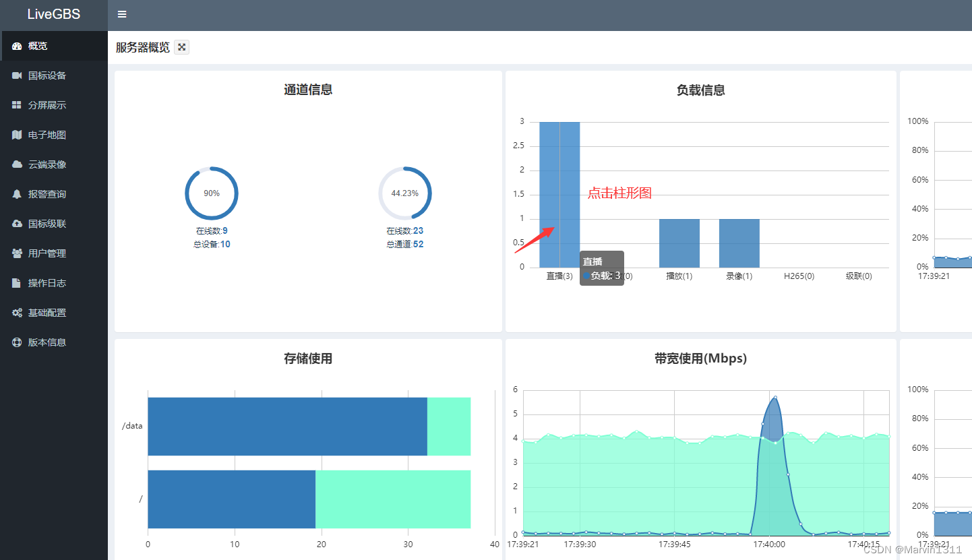Open the 版本信息 menu item
This screenshot has width=972, height=560.
[54, 342]
